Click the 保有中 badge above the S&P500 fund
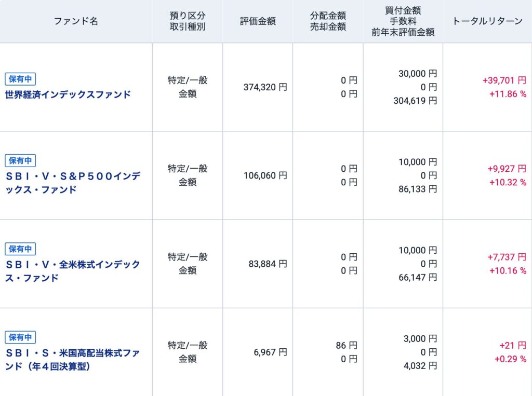 click(20, 160)
